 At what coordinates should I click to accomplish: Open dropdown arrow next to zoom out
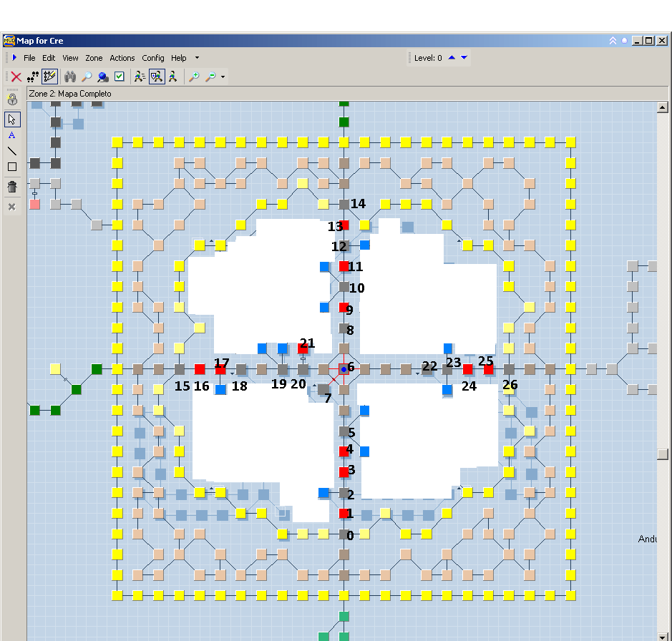223,77
